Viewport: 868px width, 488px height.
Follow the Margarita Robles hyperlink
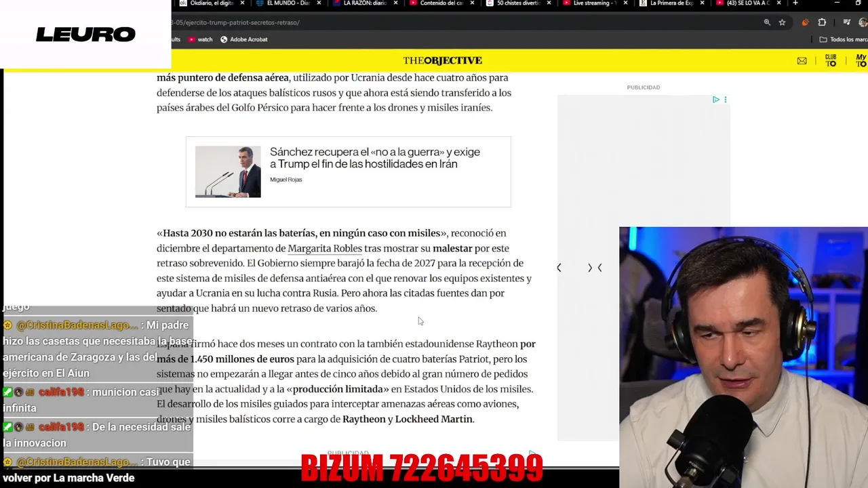pyautogui.click(x=325, y=248)
